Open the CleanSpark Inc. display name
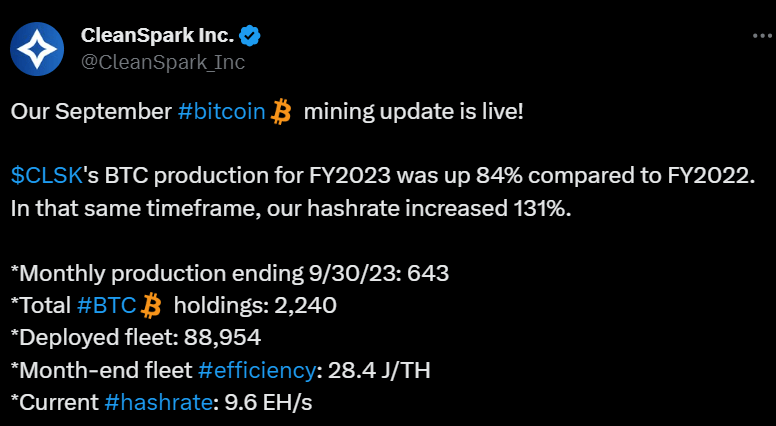Image resolution: width=776 pixels, height=426 pixels. point(157,37)
